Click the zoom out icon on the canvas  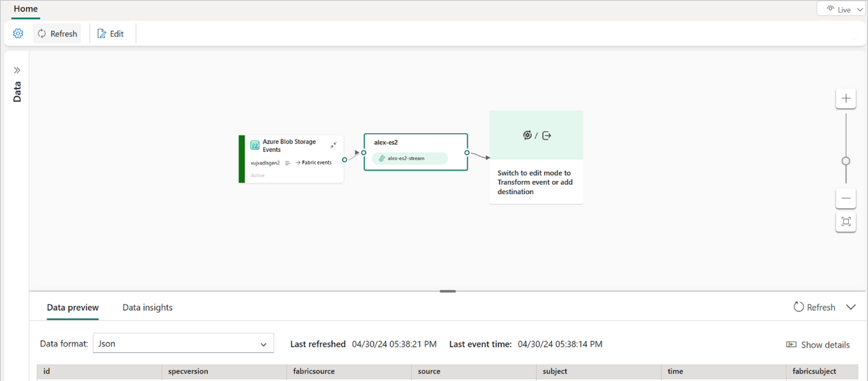click(x=845, y=198)
